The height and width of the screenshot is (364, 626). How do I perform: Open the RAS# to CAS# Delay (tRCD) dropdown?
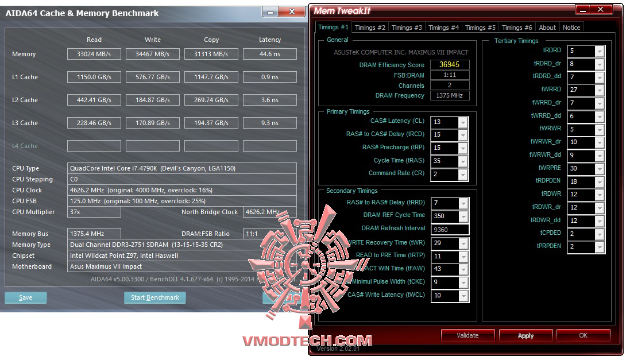click(463, 135)
